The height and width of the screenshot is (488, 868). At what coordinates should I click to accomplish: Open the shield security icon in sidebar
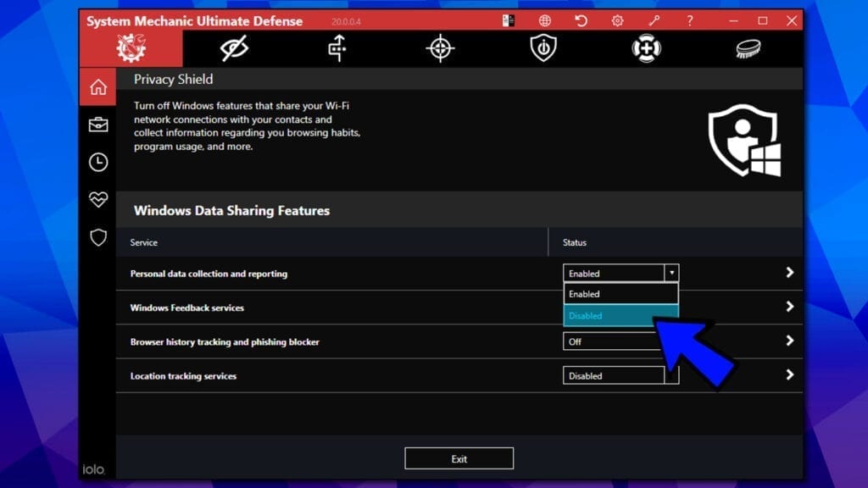[98, 237]
